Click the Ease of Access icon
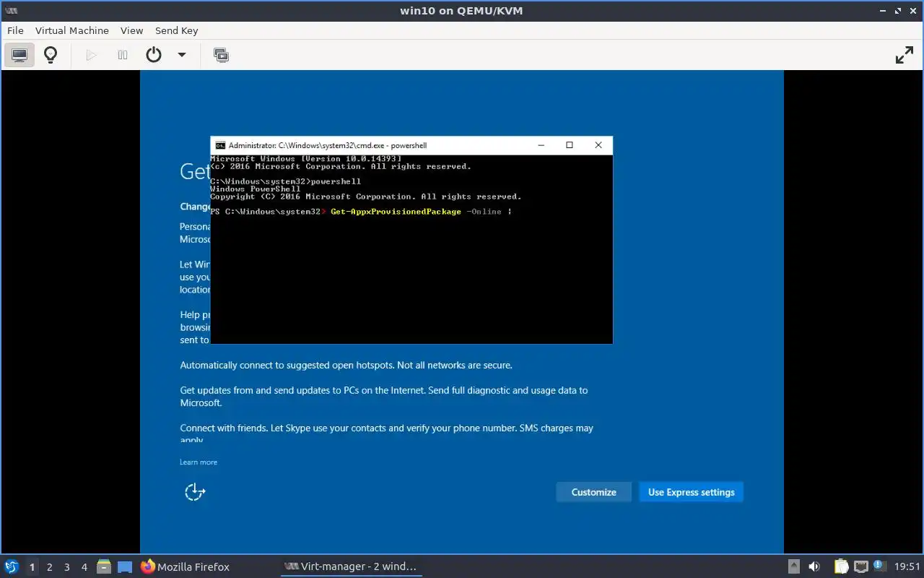924x578 pixels. click(195, 492)
